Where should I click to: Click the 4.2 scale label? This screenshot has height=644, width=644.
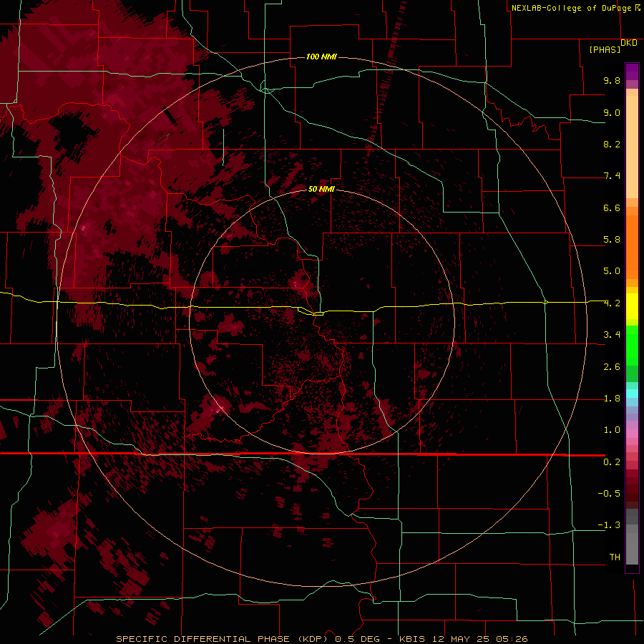[612, 303]
